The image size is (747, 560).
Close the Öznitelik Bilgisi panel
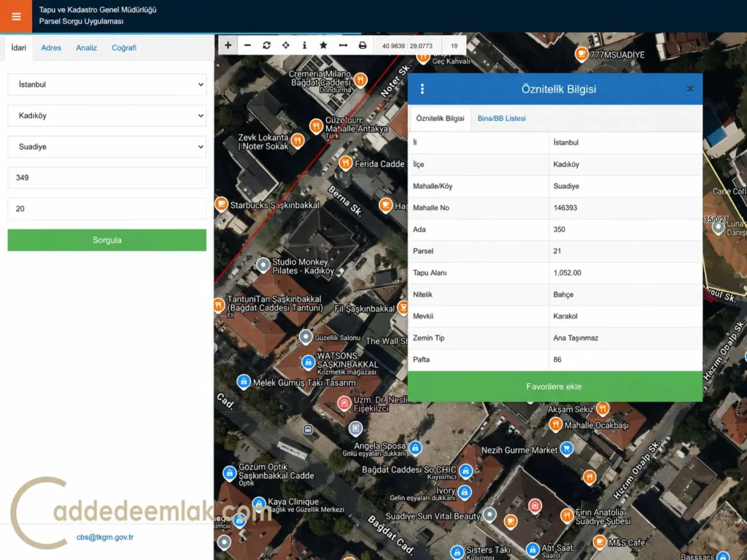pyautogui.click(x=690, y=89)
